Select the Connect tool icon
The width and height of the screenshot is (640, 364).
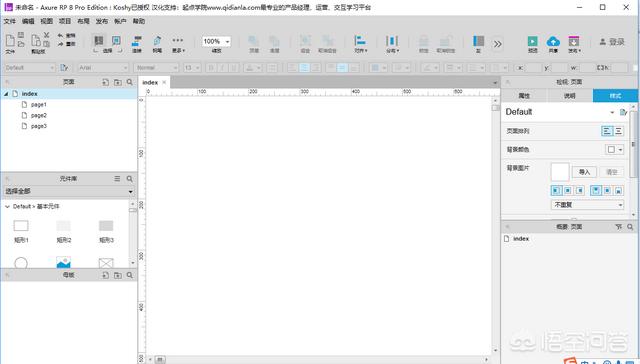[137, 41]
